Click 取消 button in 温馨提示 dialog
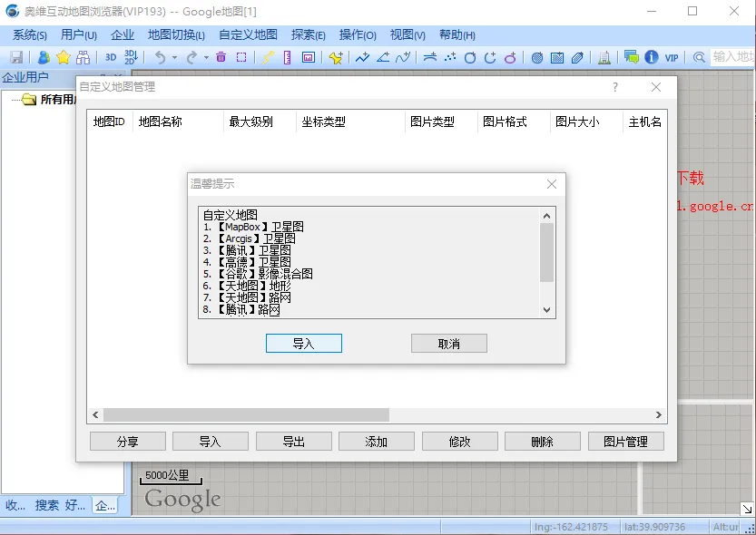 coord(449,344)
